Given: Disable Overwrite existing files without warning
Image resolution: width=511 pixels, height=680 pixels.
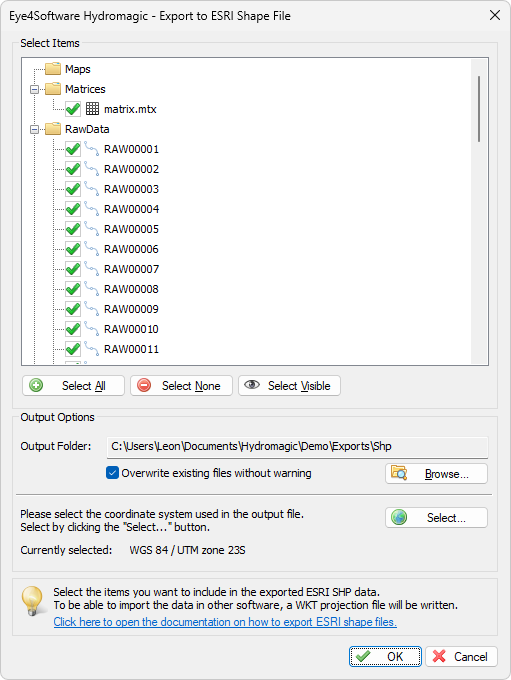Looking at the screenshot, I should pos(112,473).
